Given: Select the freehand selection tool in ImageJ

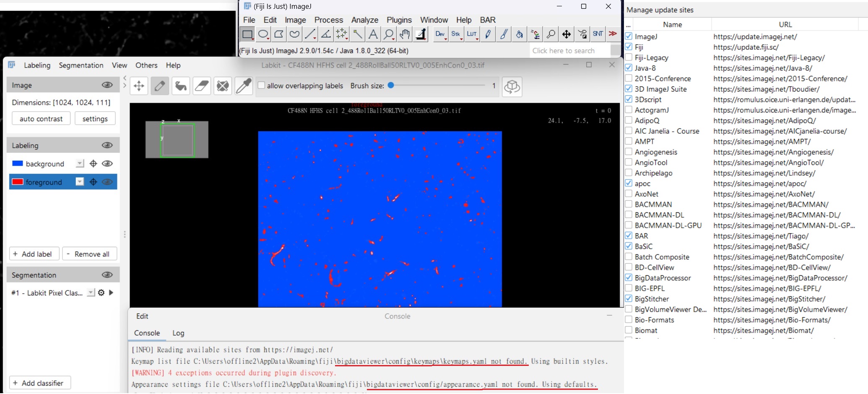Looking at the screenshot, I should 294,34.
